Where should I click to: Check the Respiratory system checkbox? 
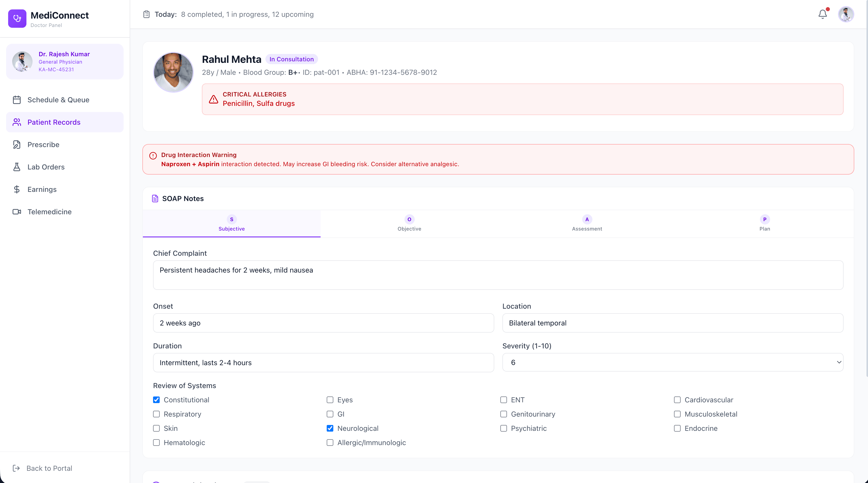click(x=156, y=414)
